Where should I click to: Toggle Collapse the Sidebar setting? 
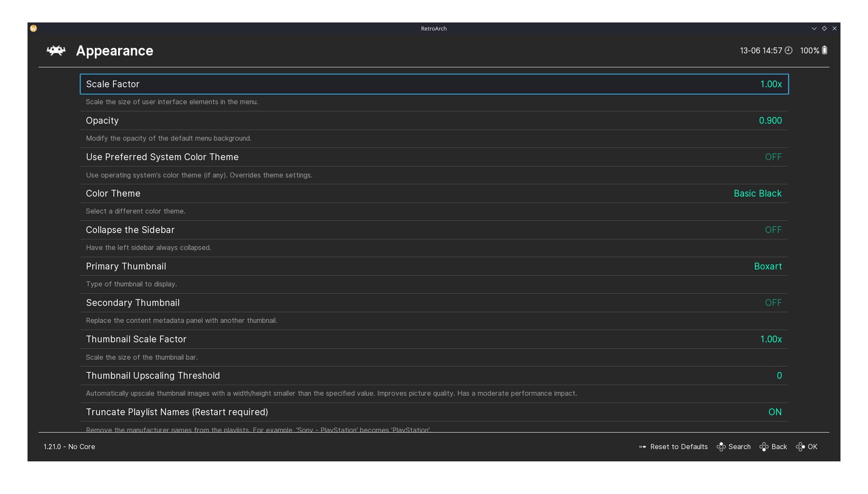click(434, 230)
